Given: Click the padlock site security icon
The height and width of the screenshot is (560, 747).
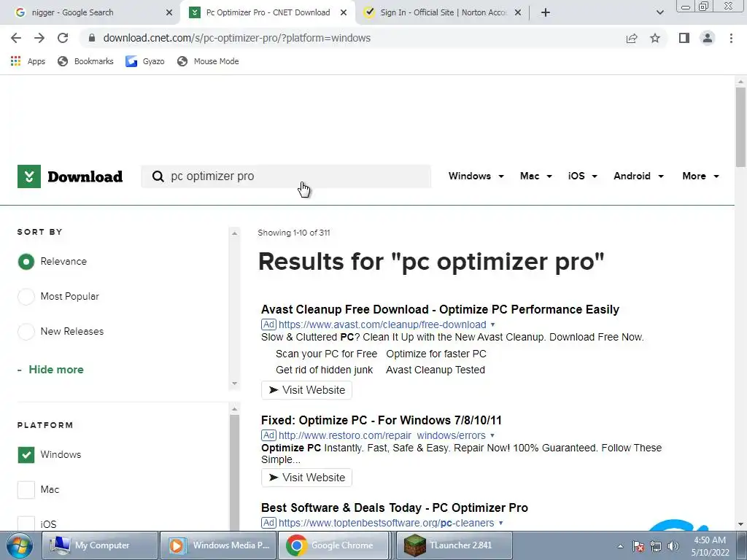Looking at the screenshot, I should pos(92,38).
